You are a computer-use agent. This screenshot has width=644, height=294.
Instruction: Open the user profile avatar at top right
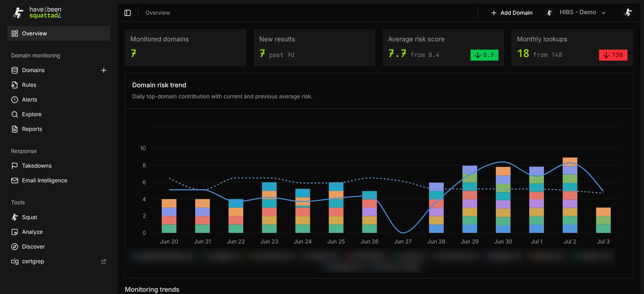628,12
